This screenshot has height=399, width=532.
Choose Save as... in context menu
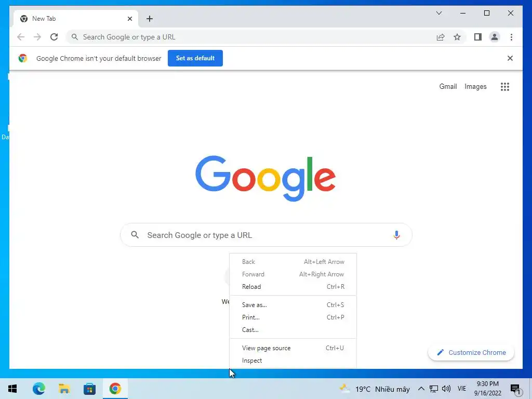click(x=293, y=304)
